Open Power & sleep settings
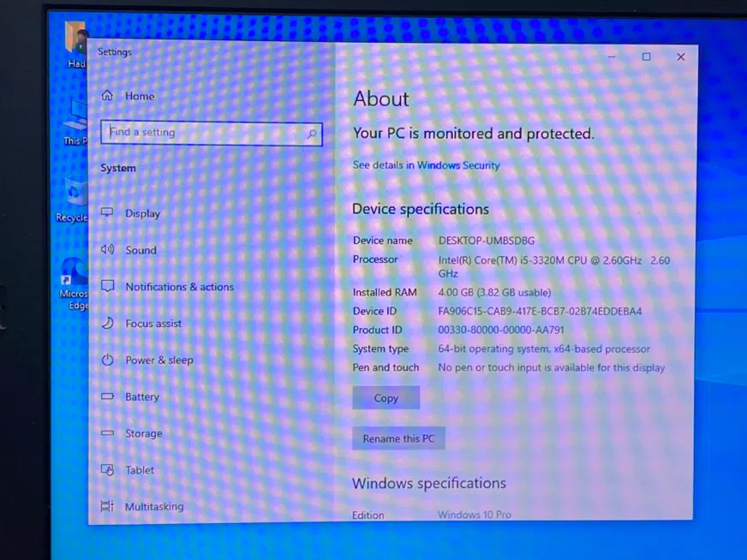The height and width of the screenshot is (560, 747). pyautogui.click(x=159, y=360)
